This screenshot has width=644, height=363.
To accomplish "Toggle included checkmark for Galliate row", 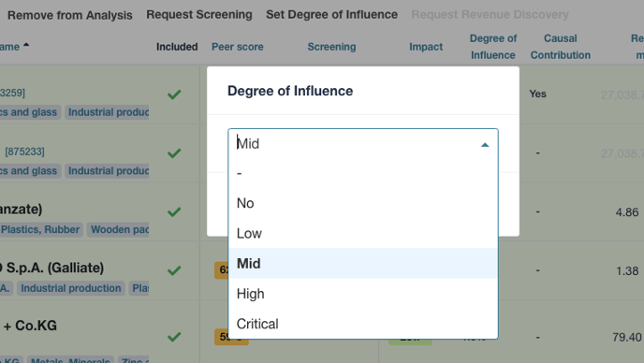I will pyautogui.click(x=174, y=270).
